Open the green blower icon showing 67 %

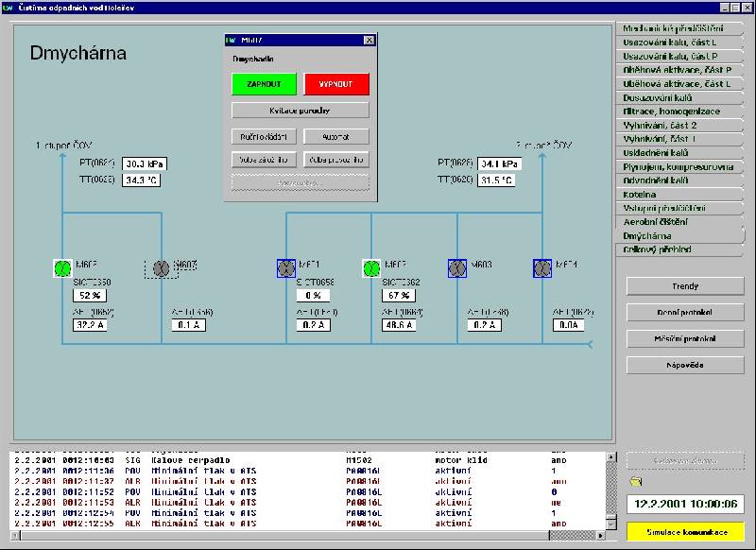click(x=370, y=268)
